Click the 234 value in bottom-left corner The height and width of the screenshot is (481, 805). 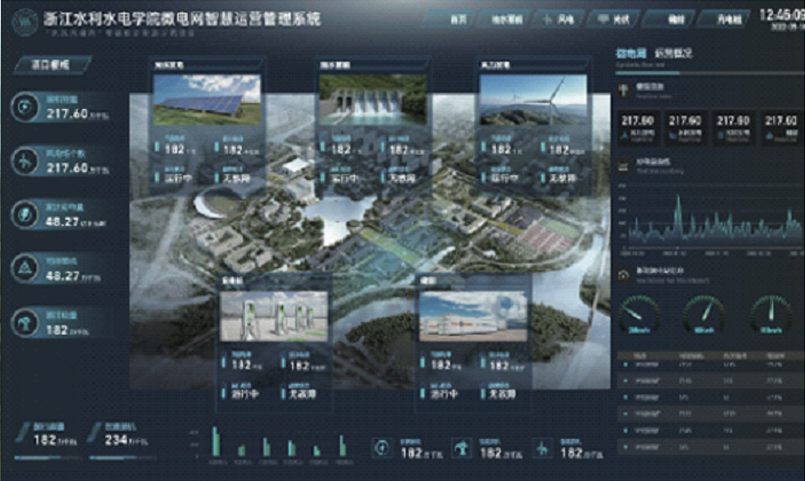[116, 440]
